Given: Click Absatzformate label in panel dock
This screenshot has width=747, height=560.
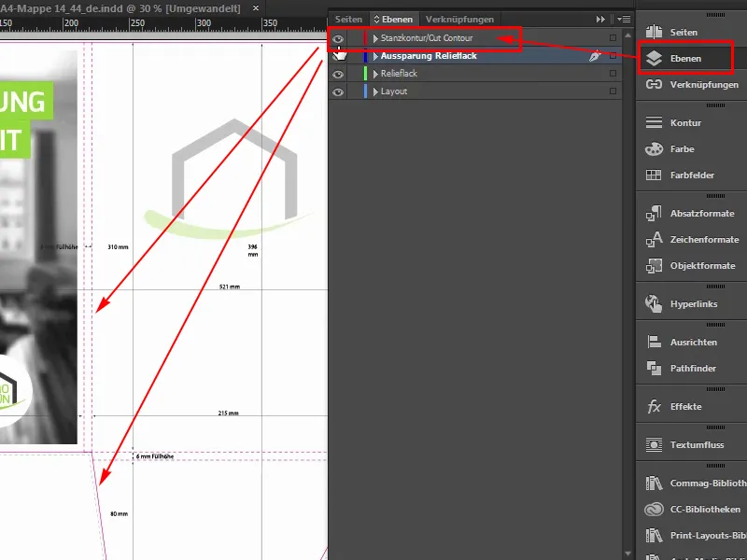Looking at the screenshot, I should (x=702, y=214).
